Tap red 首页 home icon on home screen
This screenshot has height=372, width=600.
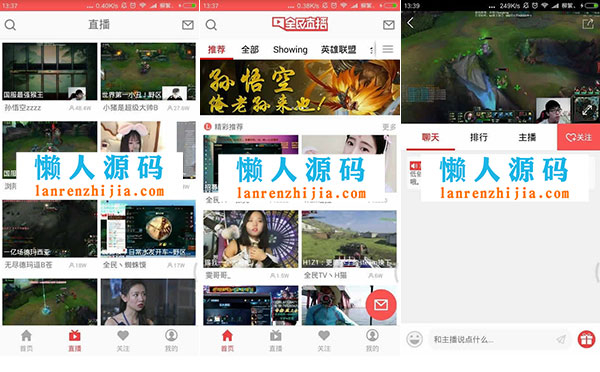click(227, 340)
